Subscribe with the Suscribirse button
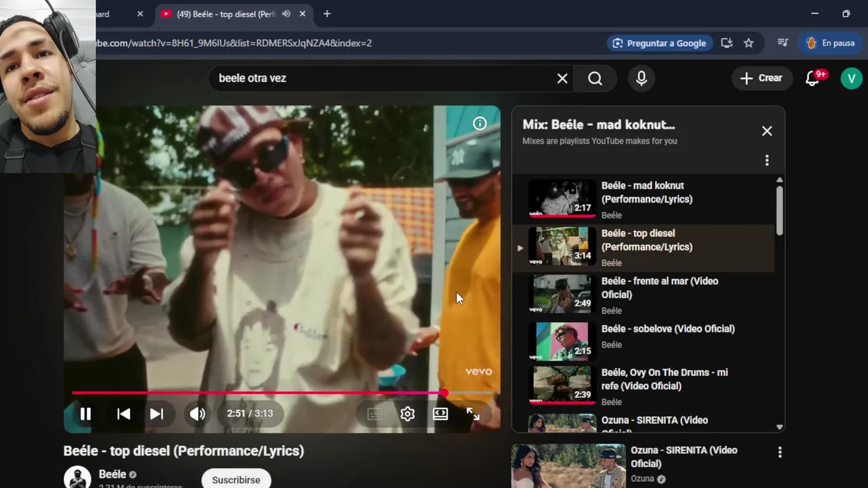This screenshot has height=488, width=868. pyautogui.click(x=236, y=480)
